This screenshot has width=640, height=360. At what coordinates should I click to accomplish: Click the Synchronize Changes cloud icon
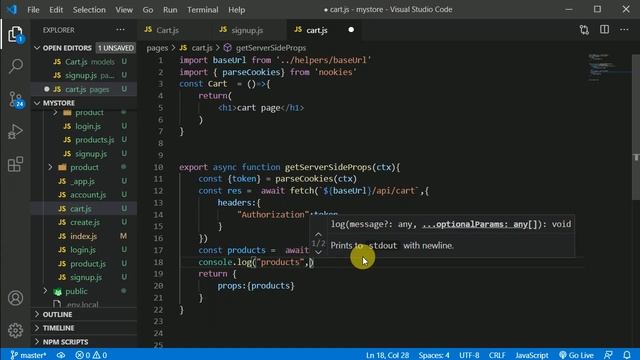tap(61, 355)
